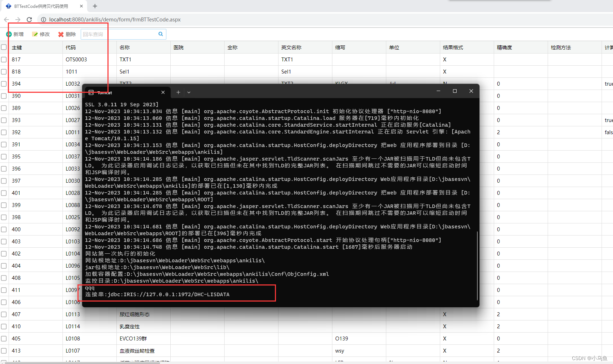Select the BTTestCode browser tab

pyautogui.click(x=44, y=6)
